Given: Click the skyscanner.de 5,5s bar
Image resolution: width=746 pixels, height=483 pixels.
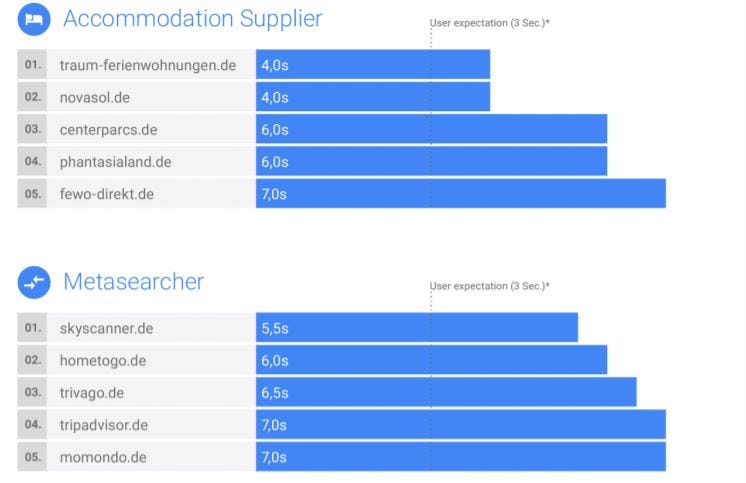Looking at the screenshot, I should tap(417, 327).
